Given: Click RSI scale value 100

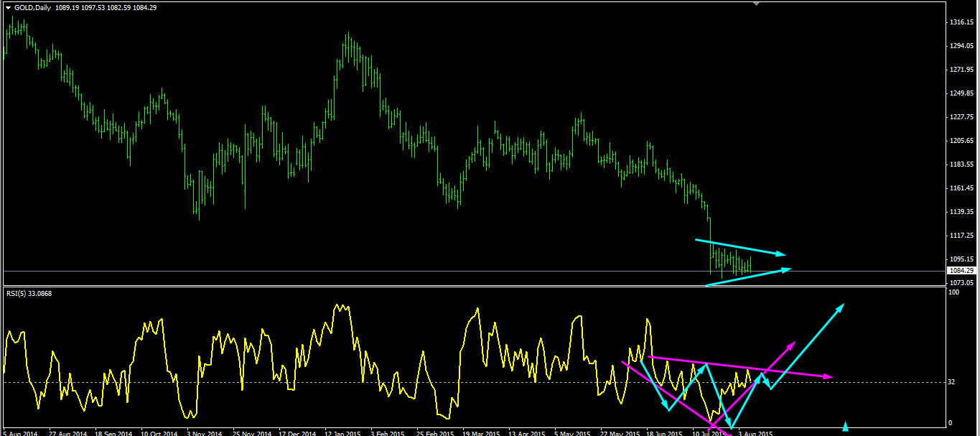Looking at the screenshot, I should click(954, 292).
